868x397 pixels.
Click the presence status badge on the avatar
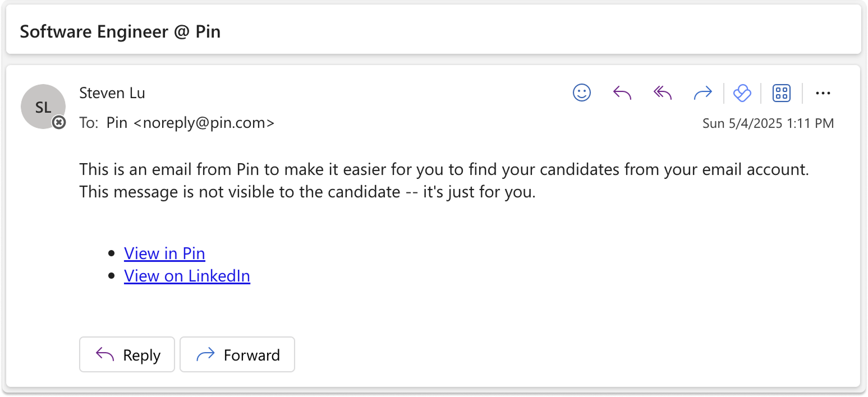point(59,122)
